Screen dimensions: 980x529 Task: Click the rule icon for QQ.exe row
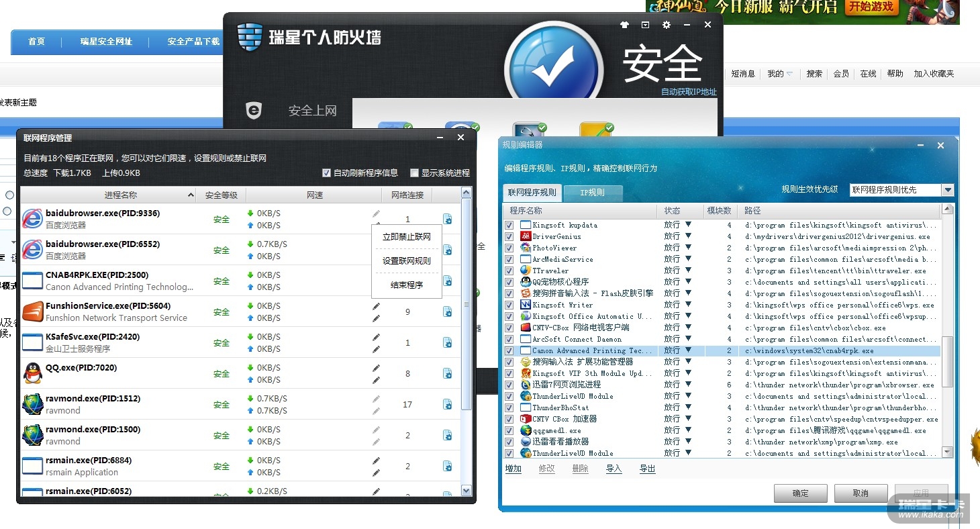click(x=447, y=373)
